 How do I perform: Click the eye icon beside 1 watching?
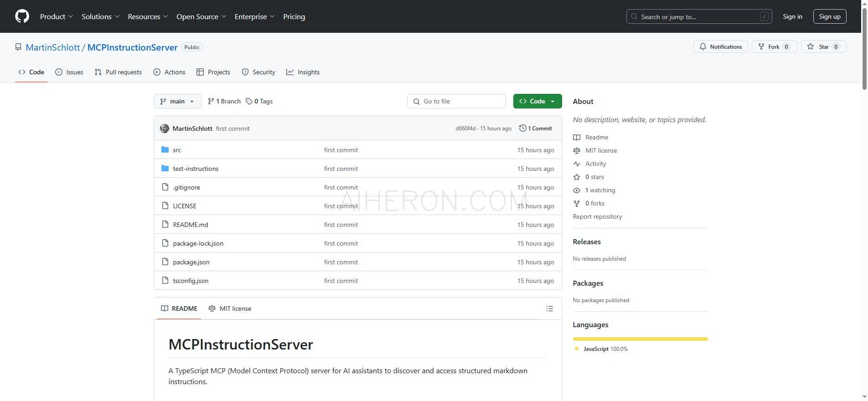click(577, 190)
